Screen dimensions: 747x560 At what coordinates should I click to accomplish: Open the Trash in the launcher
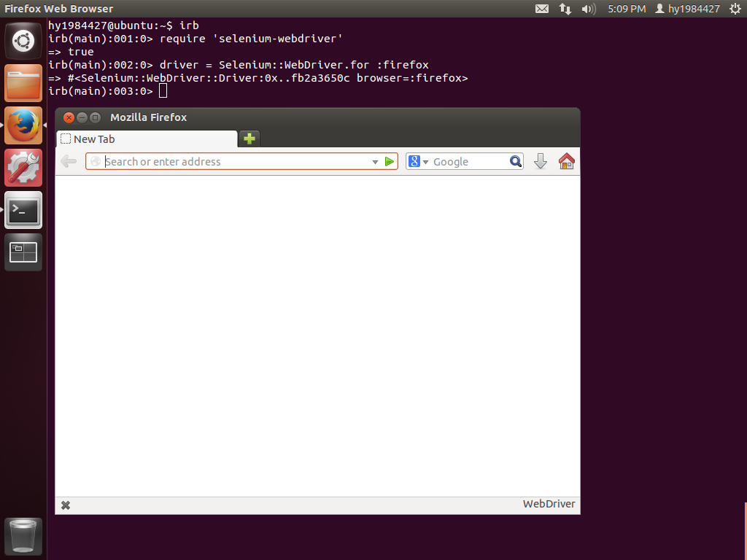pos(23,537)
